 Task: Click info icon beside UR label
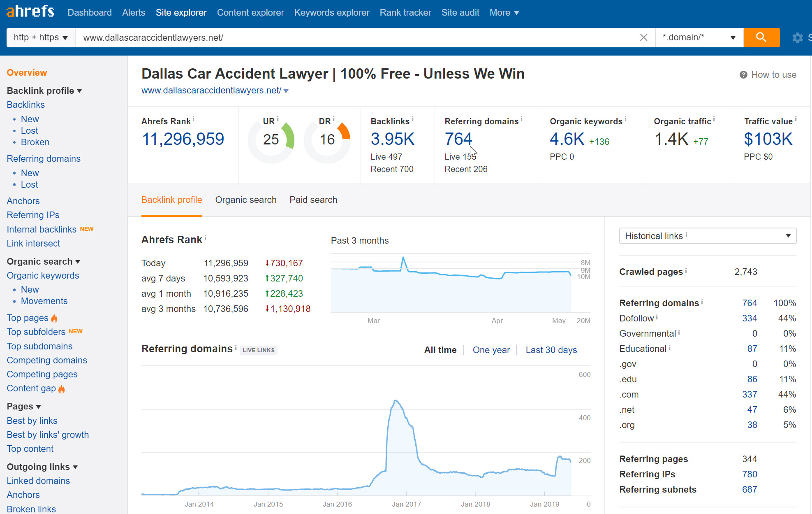coord(278,119)
